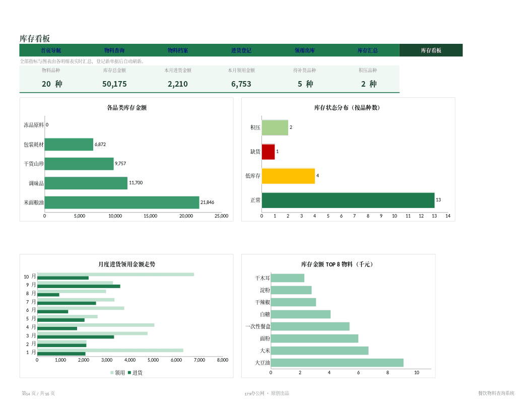The width and height of the screenshot is (532, 411).
Task: Open the 领用出库 tab
Action: click(x=305, y=50)
